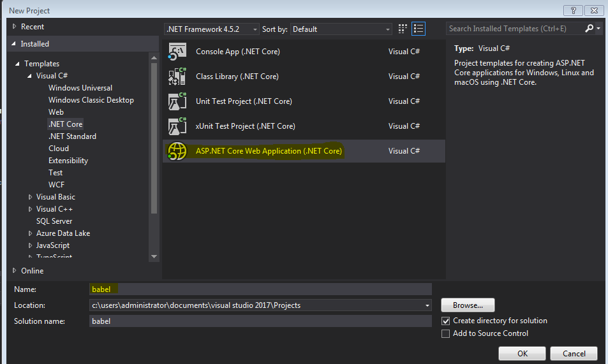
Task: Open the dialog help question-mark button
Action: click(573, 10)
